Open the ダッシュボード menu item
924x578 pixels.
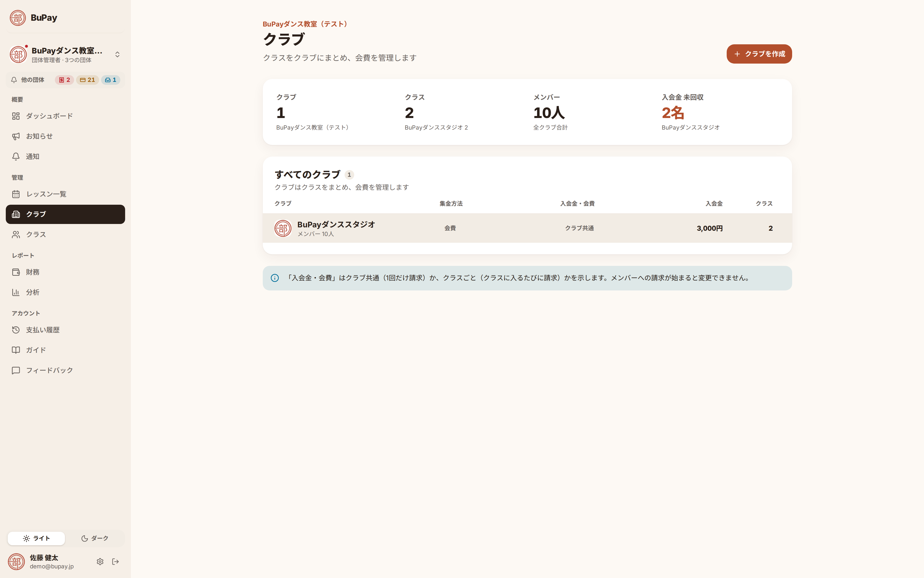pos(65,116)
